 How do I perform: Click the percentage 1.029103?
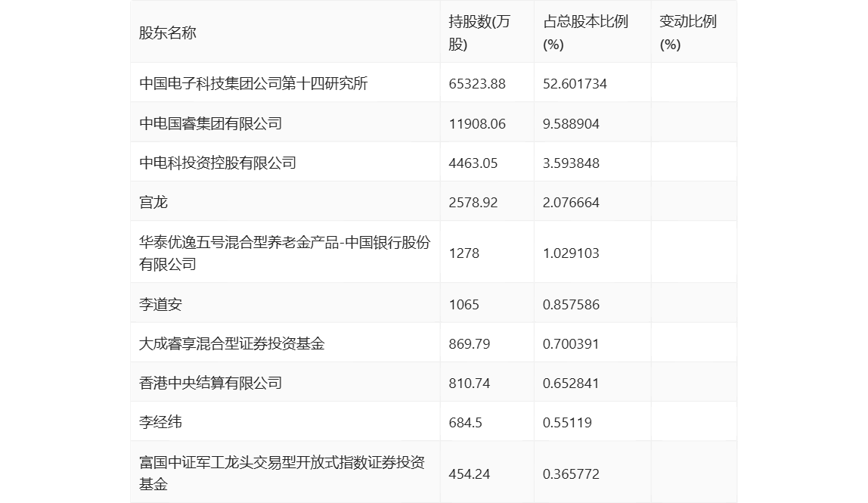coord(571,253)
